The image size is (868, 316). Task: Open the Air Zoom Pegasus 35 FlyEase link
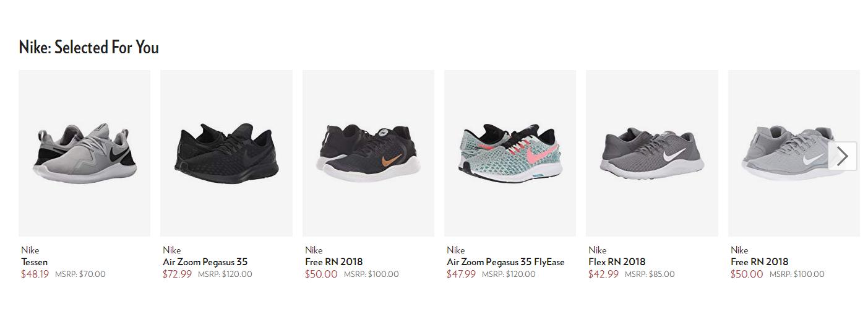pyautogui.click(x=505, y=262)
